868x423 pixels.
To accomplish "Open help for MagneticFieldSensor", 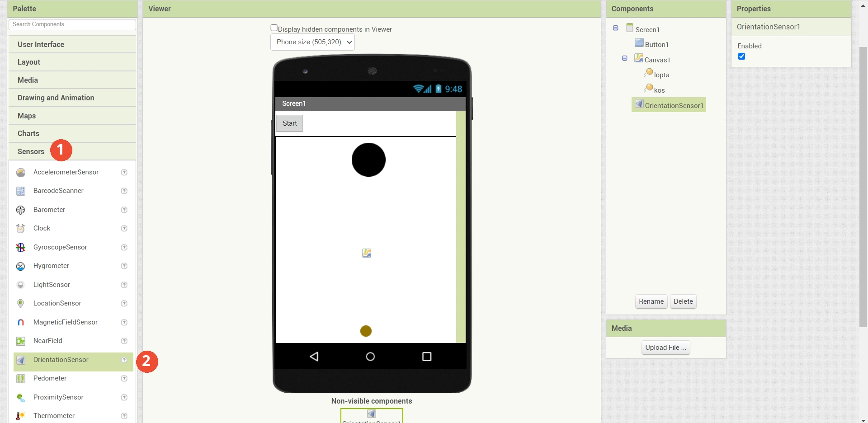I will click(124, 323).
